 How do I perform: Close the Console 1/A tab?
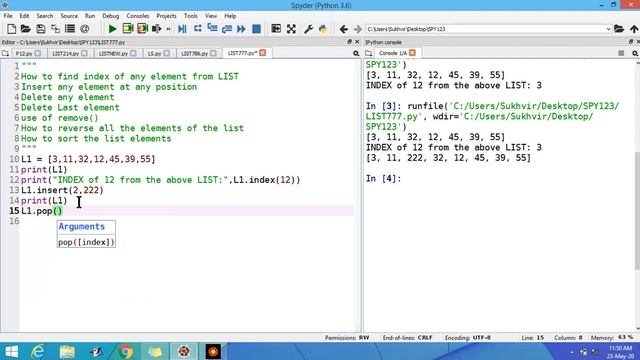(412, 53)
